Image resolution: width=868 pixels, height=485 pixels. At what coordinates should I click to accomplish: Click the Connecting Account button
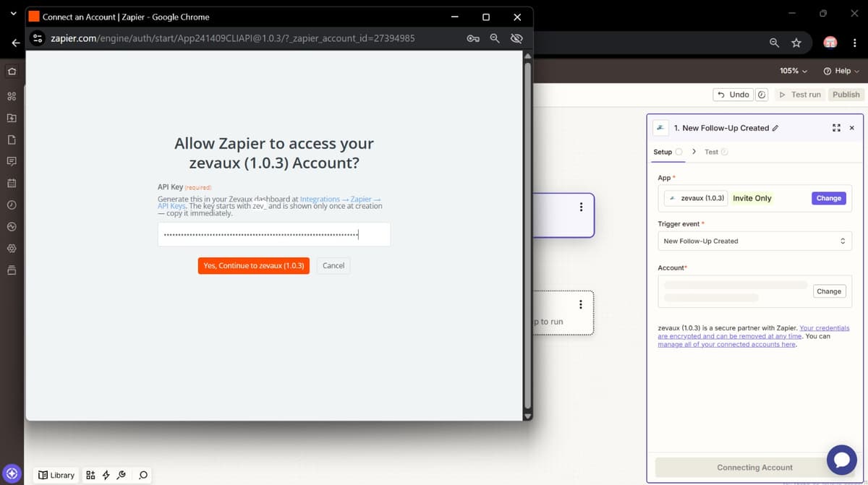[754, 468]
